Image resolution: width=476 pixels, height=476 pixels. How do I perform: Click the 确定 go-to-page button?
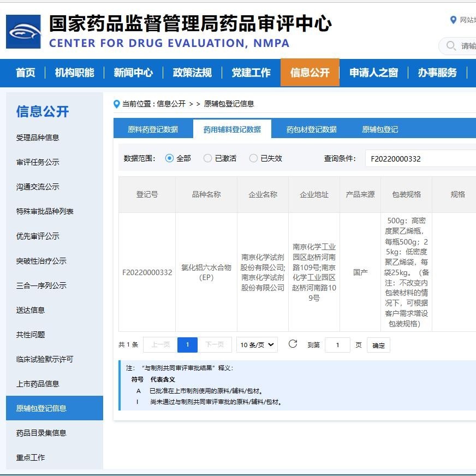[x=378, y=345]
